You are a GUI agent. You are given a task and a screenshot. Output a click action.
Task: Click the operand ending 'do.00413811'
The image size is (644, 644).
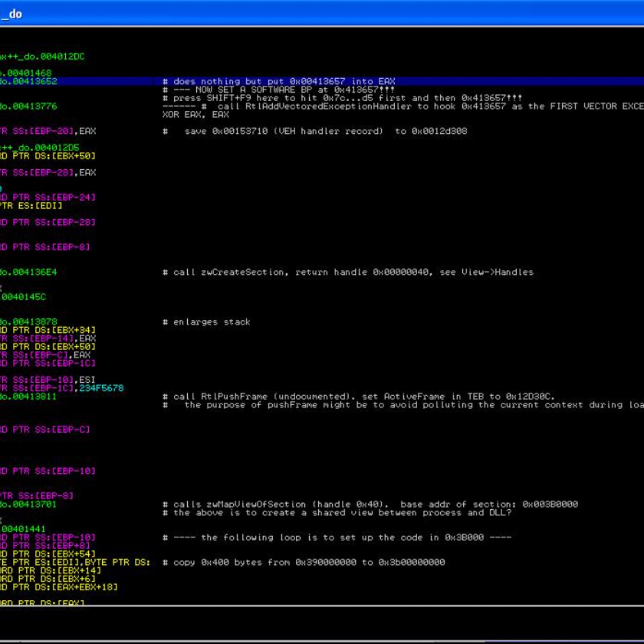tap(29, 396)
